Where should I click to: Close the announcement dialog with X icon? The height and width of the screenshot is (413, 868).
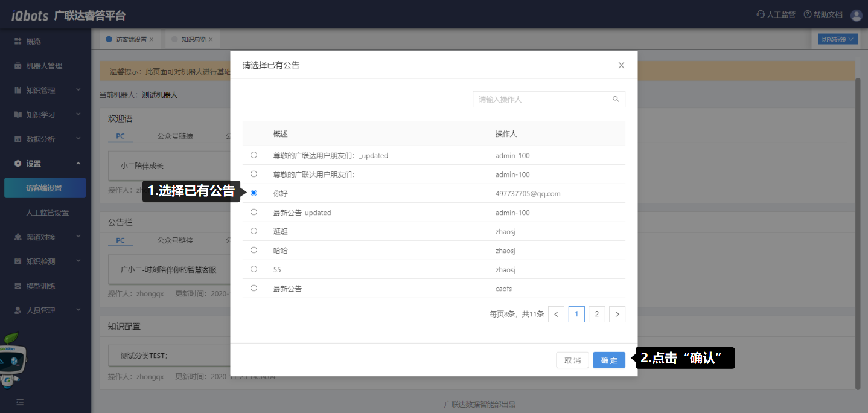[621, 65]
